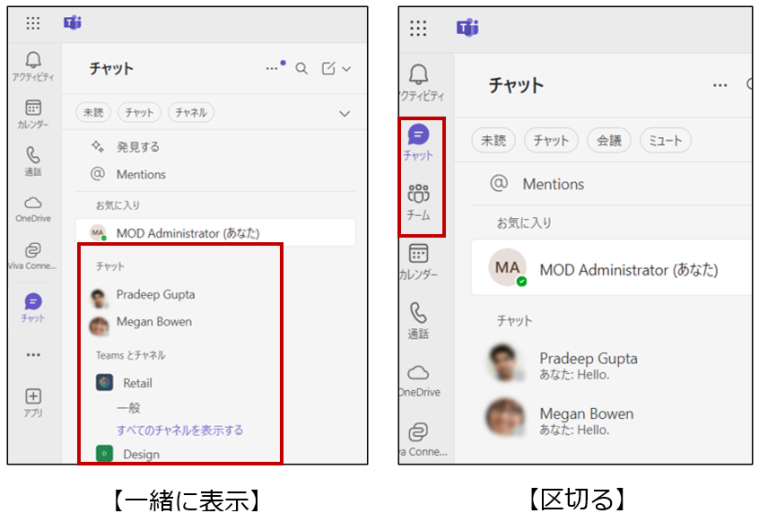Open Viva Connections in right screenshot sidebar
The width and height of the screenshot is (768, 513).
[x=422, y=440]
